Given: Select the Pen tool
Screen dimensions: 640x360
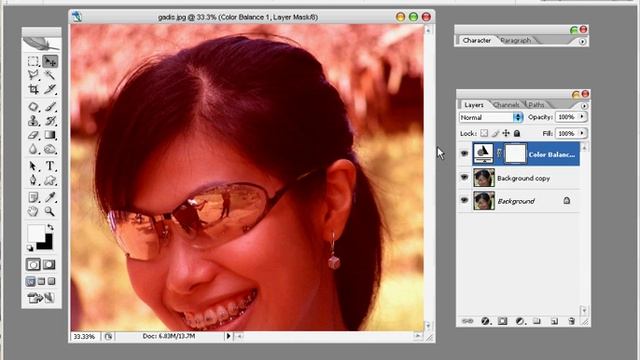Looking at the screenshot, I should click(x=33, y=180).
